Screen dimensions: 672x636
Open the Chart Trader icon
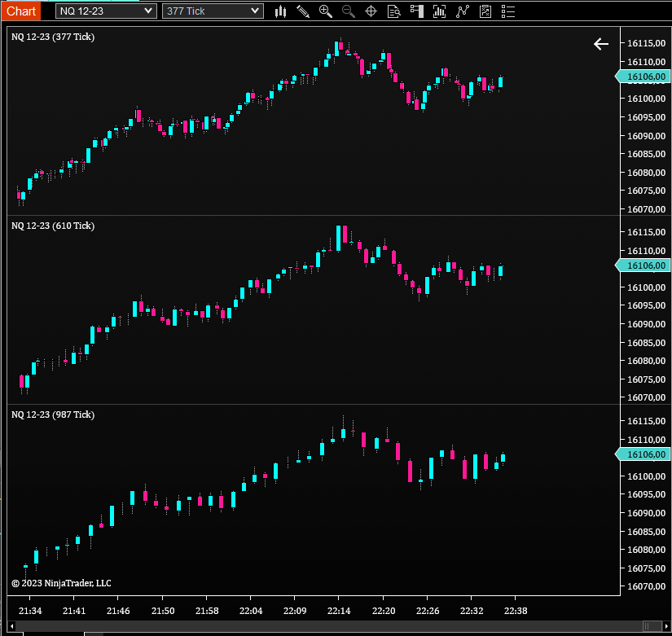[x=417, y=11]
